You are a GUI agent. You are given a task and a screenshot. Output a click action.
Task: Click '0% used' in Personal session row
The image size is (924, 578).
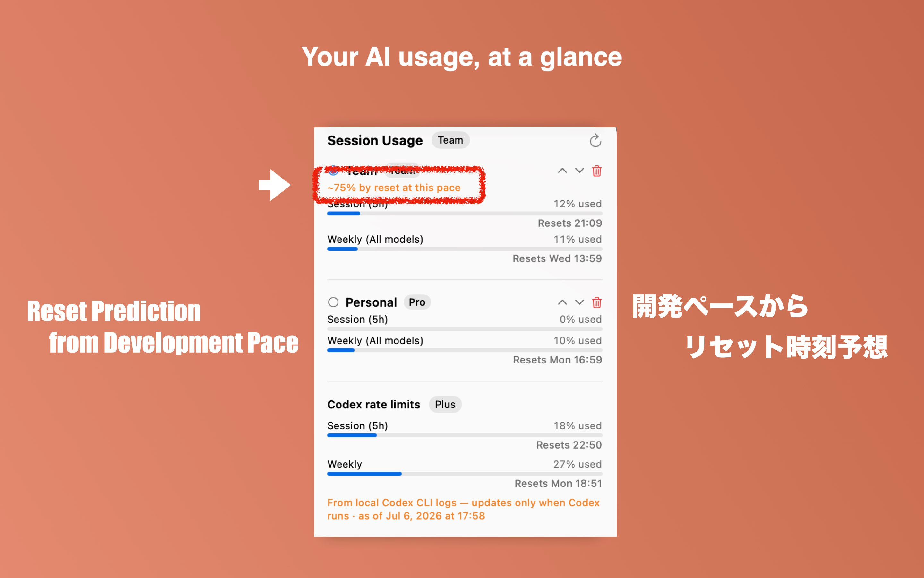(580, 319)
